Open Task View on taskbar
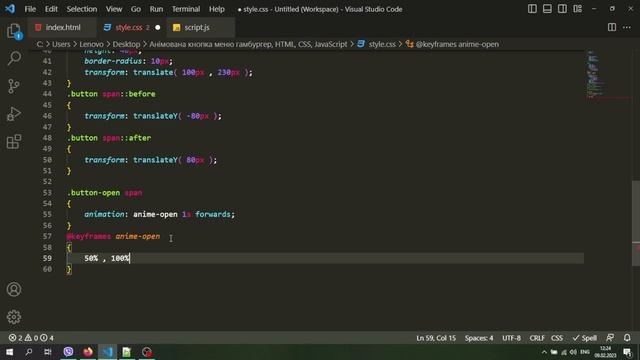Viewport: 640px width, 360px height. click(x=48, y=352)
